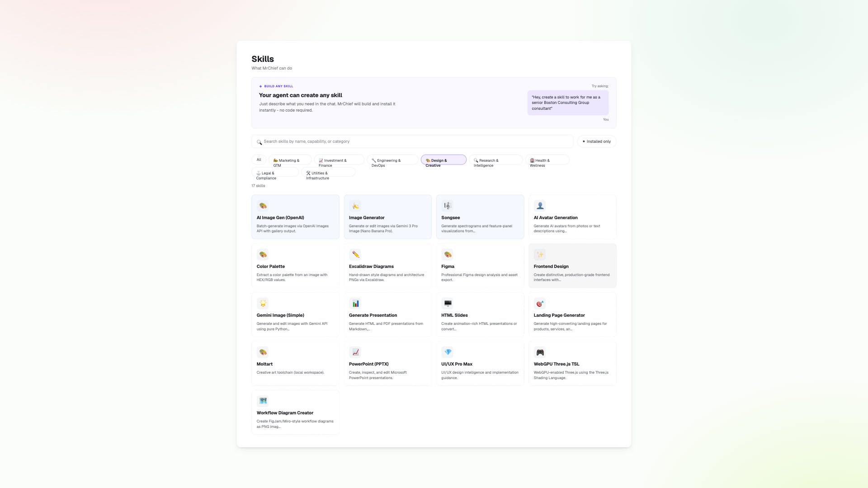The height and width of the screenshot is (488, 868).
Task: Click the Figma skill icon
Action: pos(448,255)
